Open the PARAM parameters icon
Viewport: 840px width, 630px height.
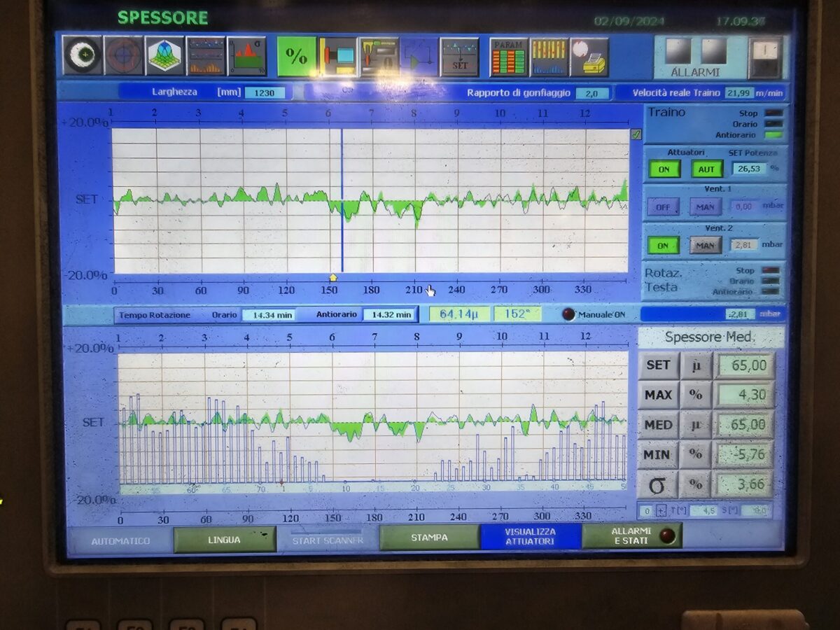(x=508, y=57)
